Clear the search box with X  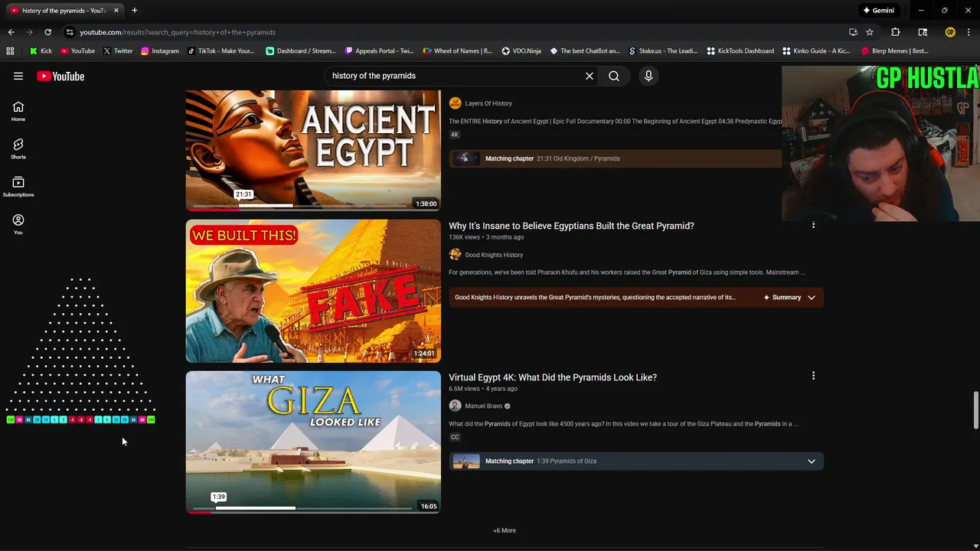tap(590, 76)
